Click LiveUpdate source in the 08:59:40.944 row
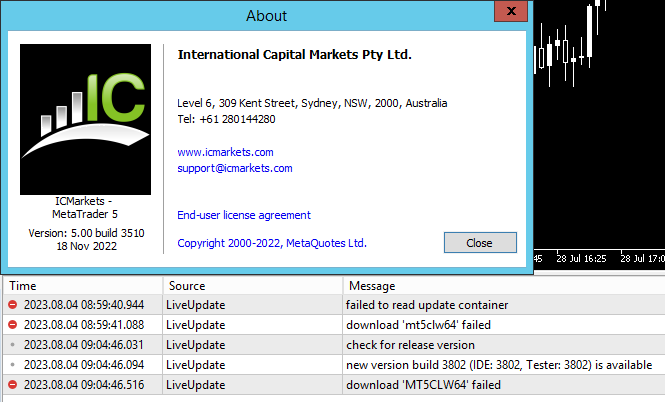 pyautogui.click(x=196, y=305)
